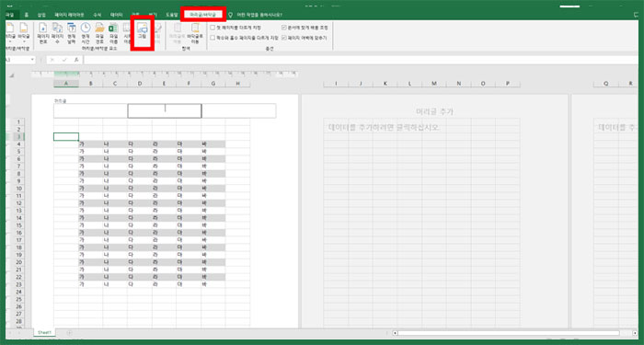
Task: Select column A header
Action: [x=66, y=84]
